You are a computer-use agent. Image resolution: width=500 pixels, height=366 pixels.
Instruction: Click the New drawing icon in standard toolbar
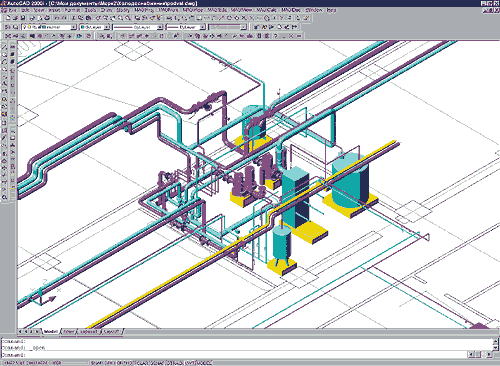(8, 18)
